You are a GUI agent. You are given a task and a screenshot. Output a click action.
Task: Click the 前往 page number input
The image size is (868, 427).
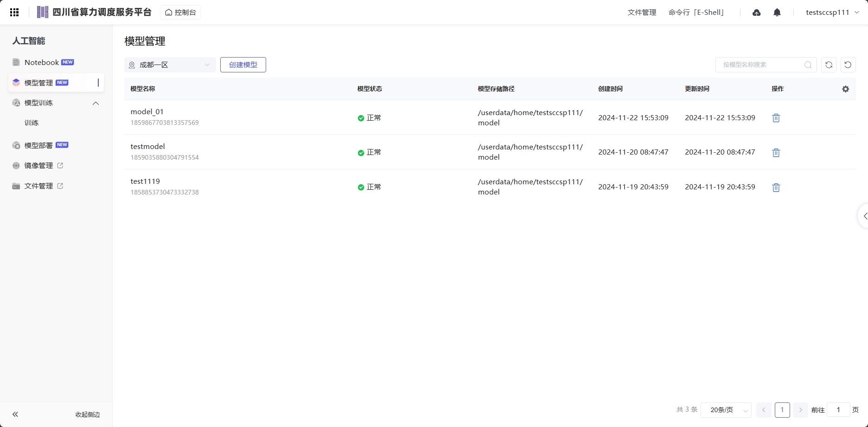tap(838, 410)
